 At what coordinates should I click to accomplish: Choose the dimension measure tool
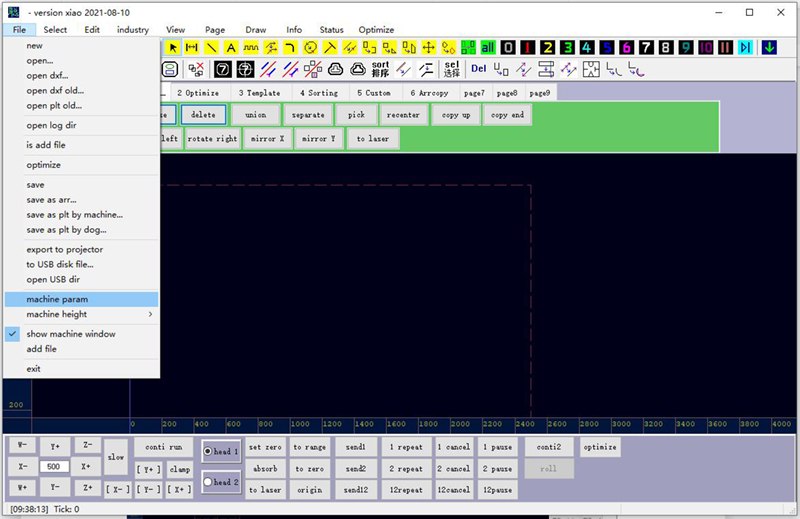point(192,48)
